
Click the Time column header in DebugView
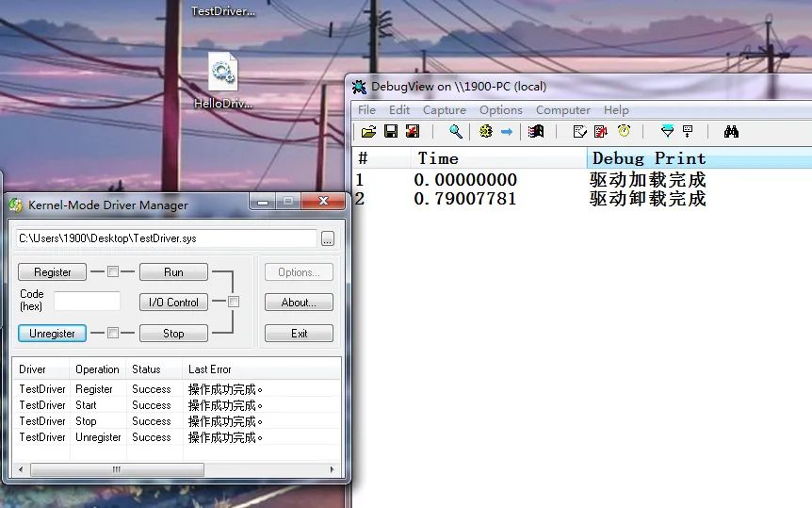tap(498, 157)
